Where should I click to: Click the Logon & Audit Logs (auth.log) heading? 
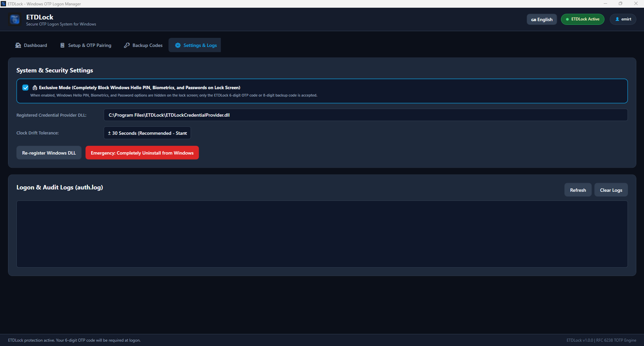point(60,187)
